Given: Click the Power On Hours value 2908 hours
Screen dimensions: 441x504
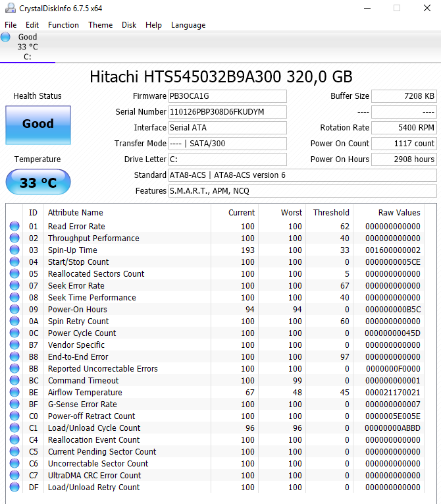Looking at the screenshot, I should [x=404, y=159].
